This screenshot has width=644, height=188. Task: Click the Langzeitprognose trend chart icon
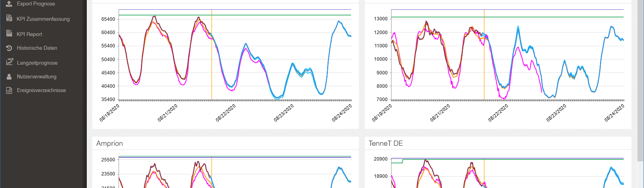click(9, 62)
